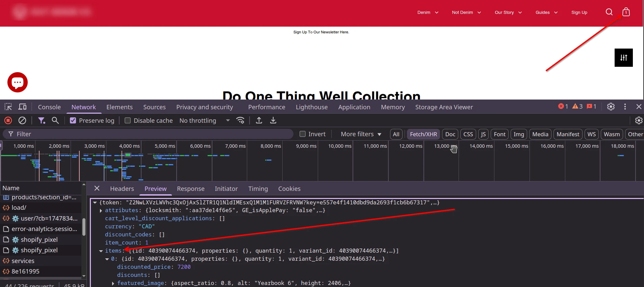Click the Sign Up nav link
This screenshot has height=287, width=644.
point(579,12)
